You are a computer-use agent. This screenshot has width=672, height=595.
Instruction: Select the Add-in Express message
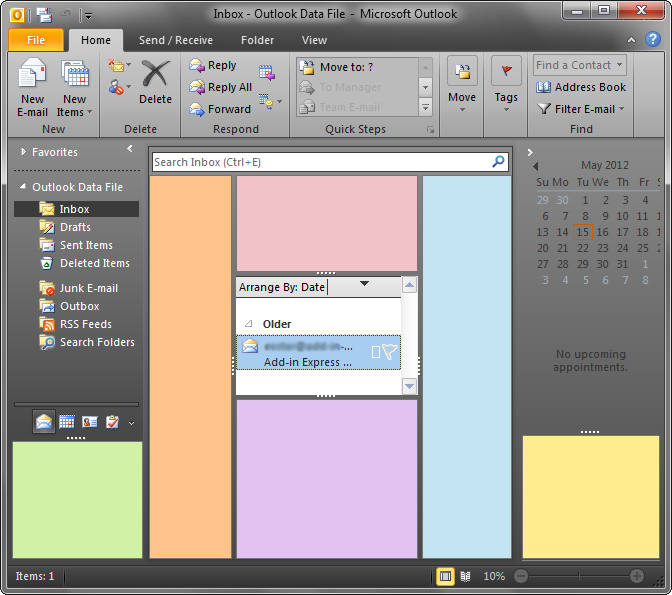pyautogui.click(x=318, y=352)
